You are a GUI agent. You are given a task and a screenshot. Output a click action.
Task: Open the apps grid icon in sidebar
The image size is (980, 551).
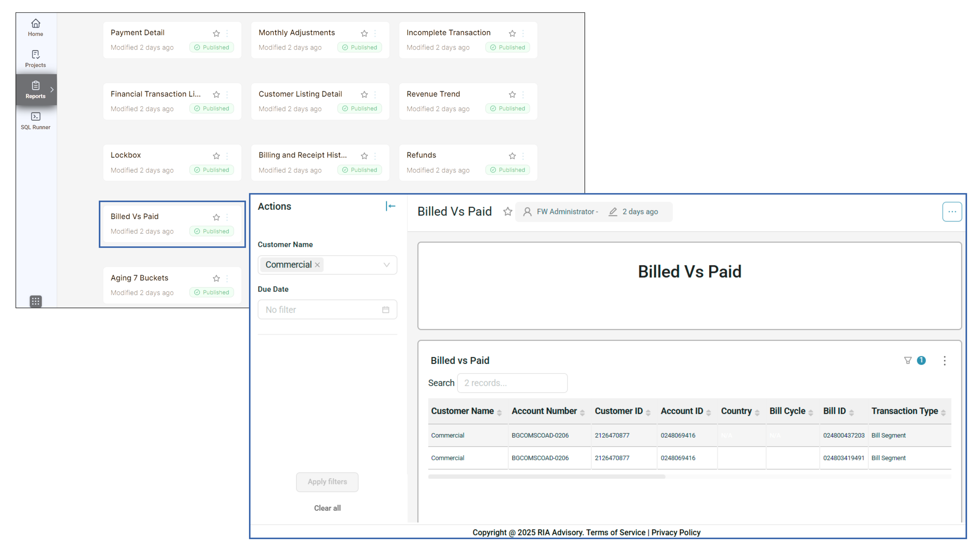[x=35, y=301]
